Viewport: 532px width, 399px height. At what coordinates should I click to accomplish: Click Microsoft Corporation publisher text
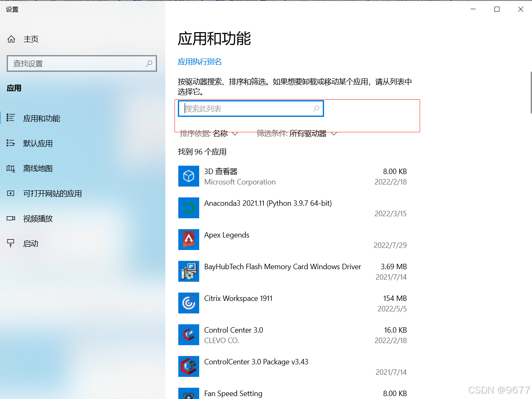(240, 182)
